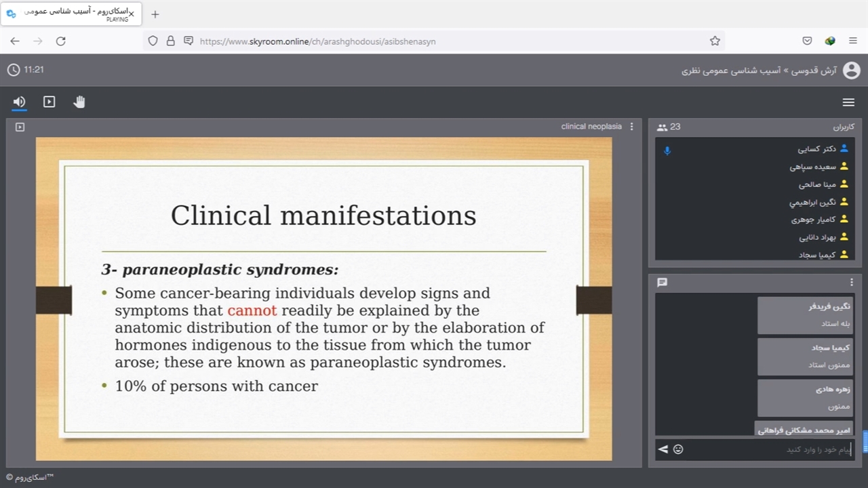The height and width of the screenshot is (488, 868).
Task: Click the users count icon showing 23
Action: (662, 127)
